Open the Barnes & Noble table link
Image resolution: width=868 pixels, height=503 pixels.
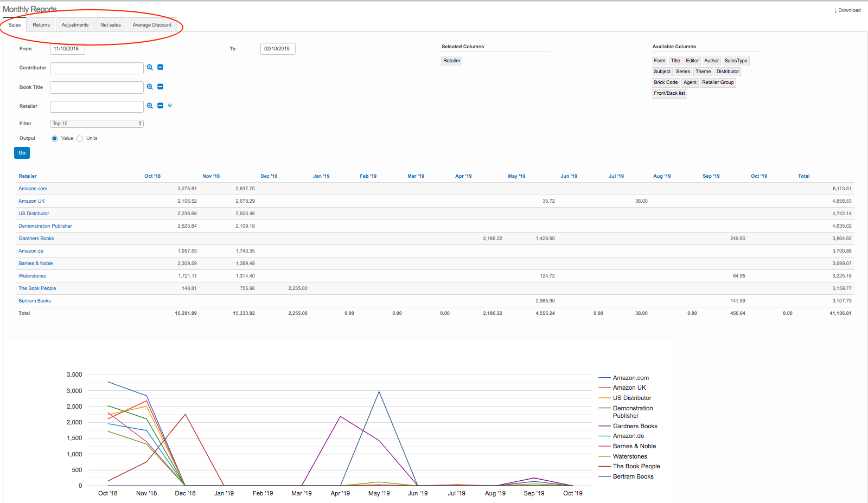pyautogui.click(x=35, y=263)
